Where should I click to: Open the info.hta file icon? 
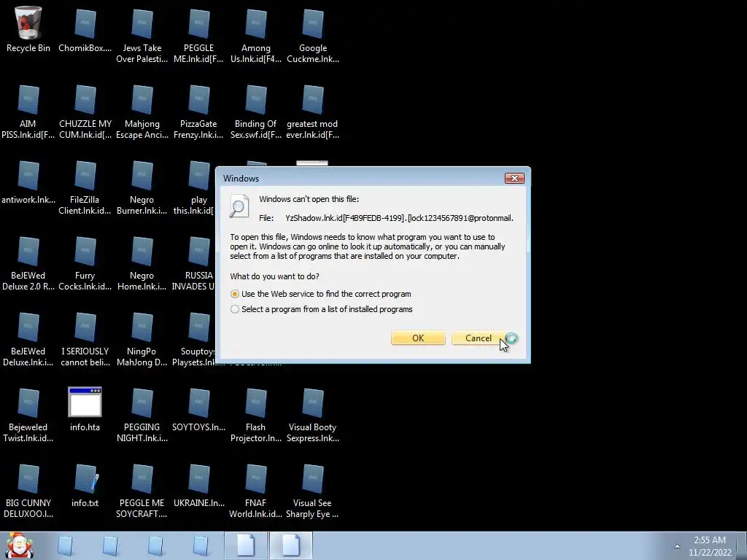85,408
